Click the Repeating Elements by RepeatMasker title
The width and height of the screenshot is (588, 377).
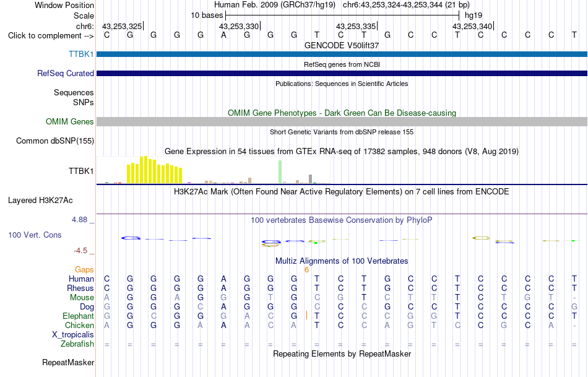pos(342,353)
